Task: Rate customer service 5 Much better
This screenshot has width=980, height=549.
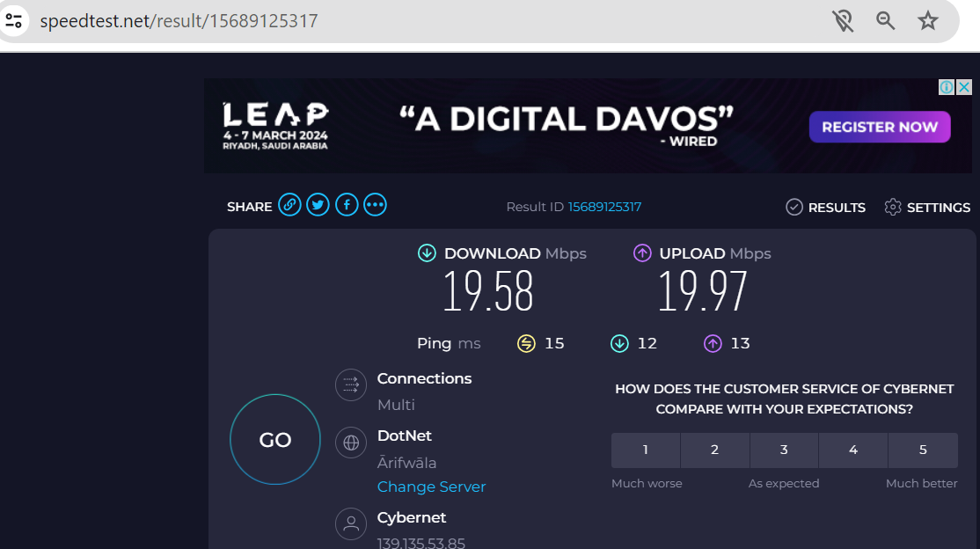Action: pyautogui.click(x=923, y=450)
